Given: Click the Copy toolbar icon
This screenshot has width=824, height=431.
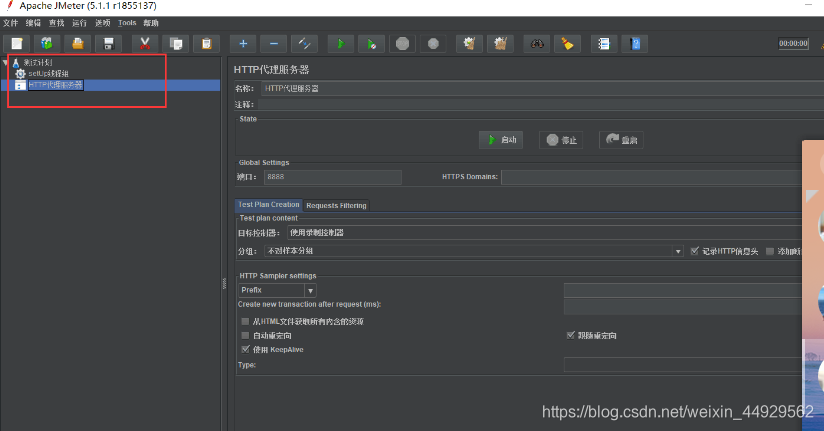Looking at the screenshot, I should coord(176,44).
